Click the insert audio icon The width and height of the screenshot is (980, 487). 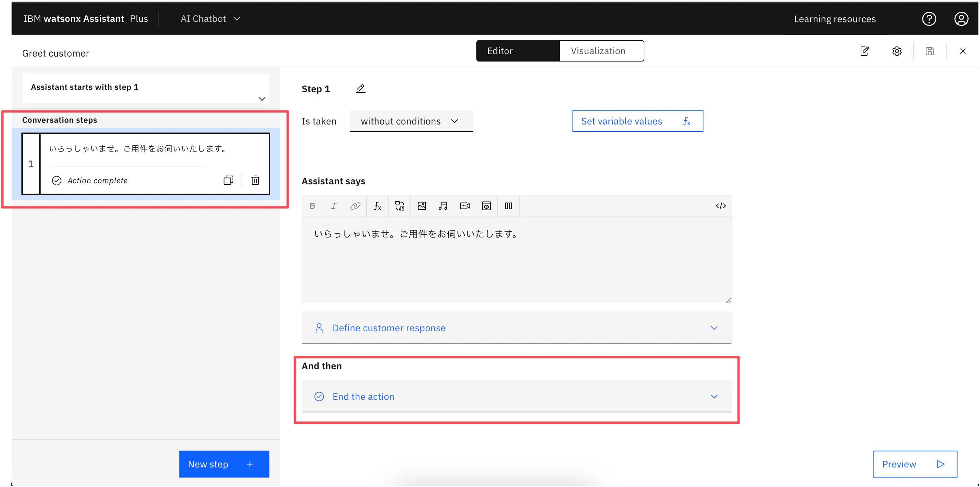[443, 206]
